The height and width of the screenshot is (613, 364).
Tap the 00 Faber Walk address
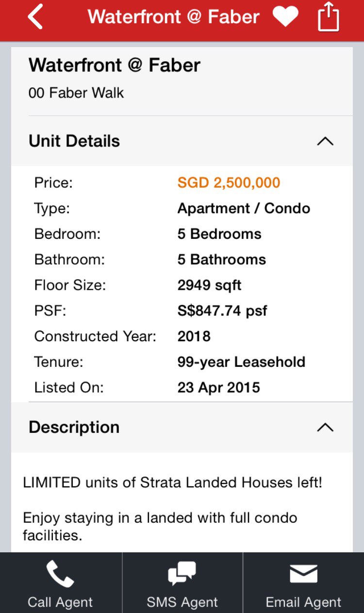pyautogui.click(x=76, y=93)
